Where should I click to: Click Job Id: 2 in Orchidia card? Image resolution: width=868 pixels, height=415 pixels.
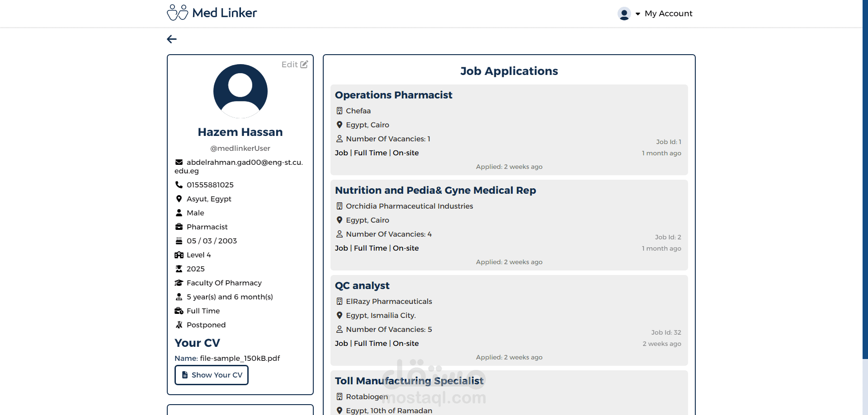[x=668, y=237]
